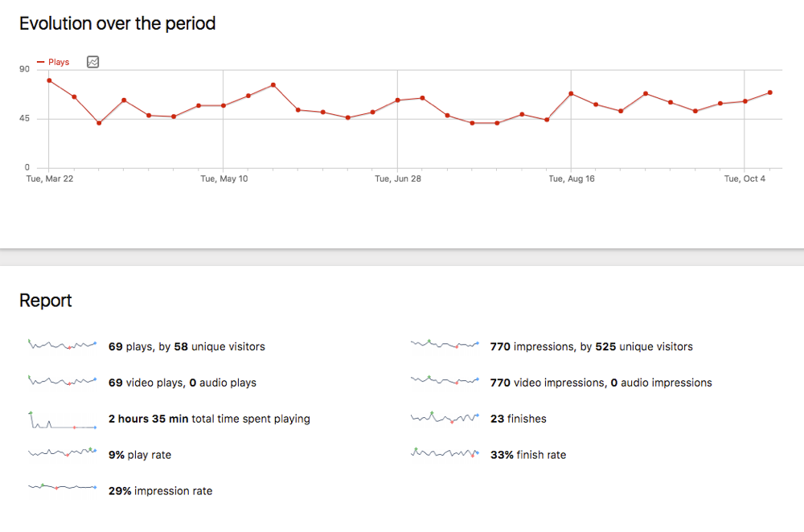Click the 69 plays by 58 visitors text
The image size is (804, 532).
187,346
